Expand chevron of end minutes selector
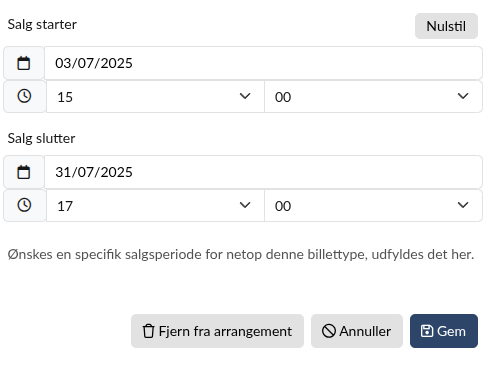490x368 pixels. coord(463,205)
